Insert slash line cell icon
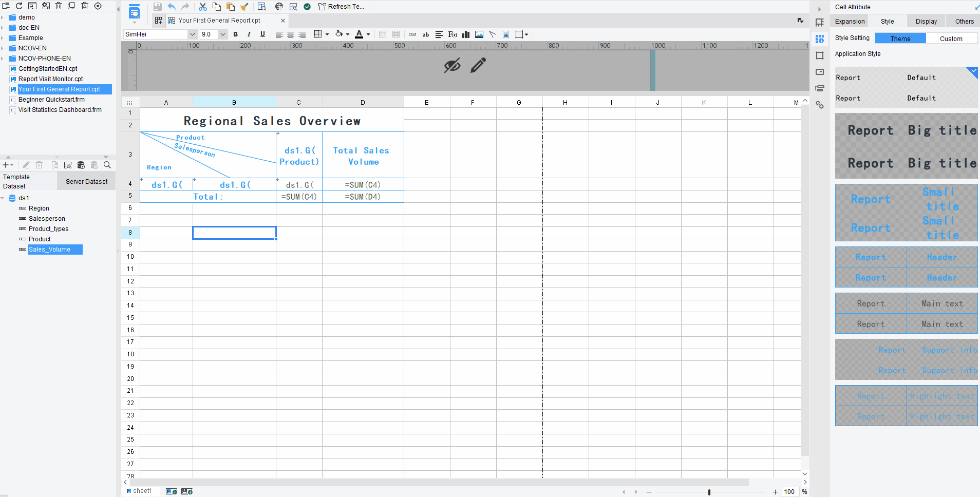Viewport: 980px width, 497px height. 493,34
